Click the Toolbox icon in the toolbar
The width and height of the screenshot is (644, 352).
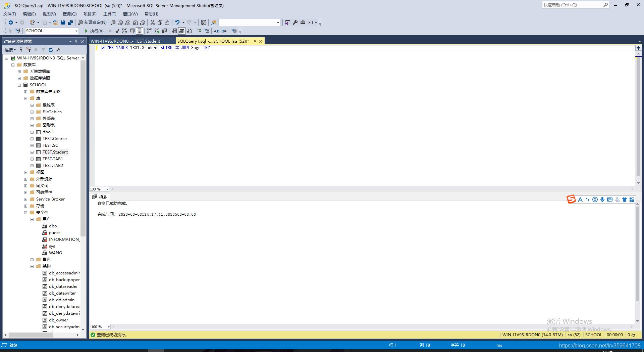(x=303, y=23)
